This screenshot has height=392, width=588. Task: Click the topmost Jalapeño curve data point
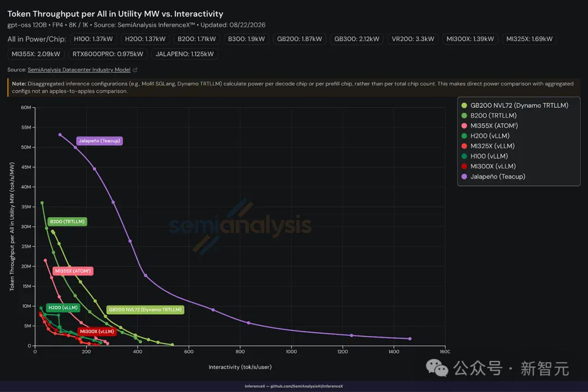60,134
